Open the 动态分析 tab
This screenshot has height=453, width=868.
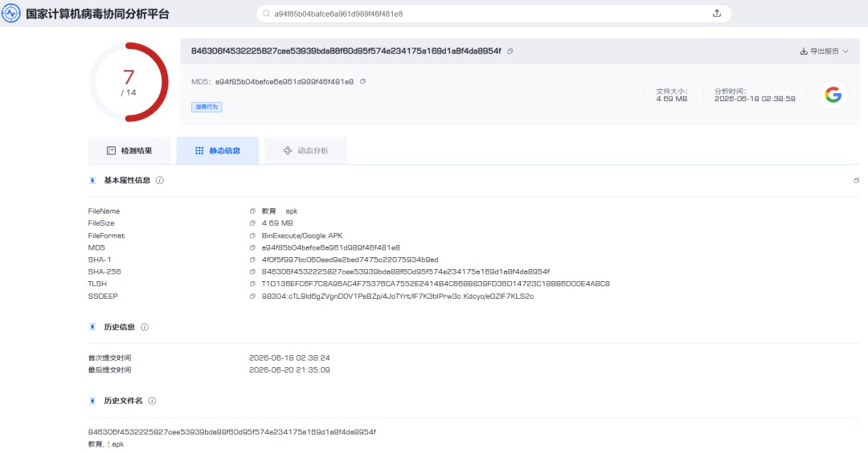point(305,150)
